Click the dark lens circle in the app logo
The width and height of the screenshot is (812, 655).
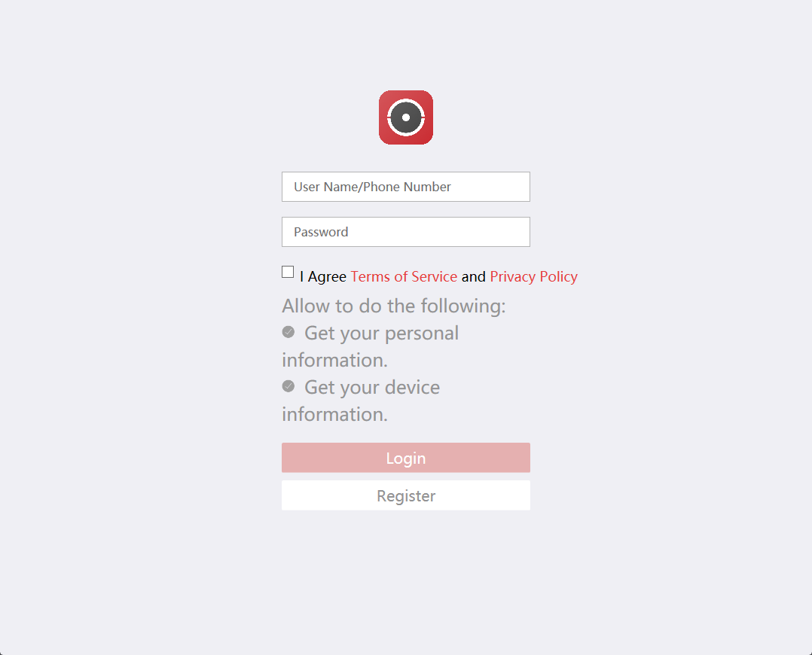pyautogui.click(x=406, y=117)
